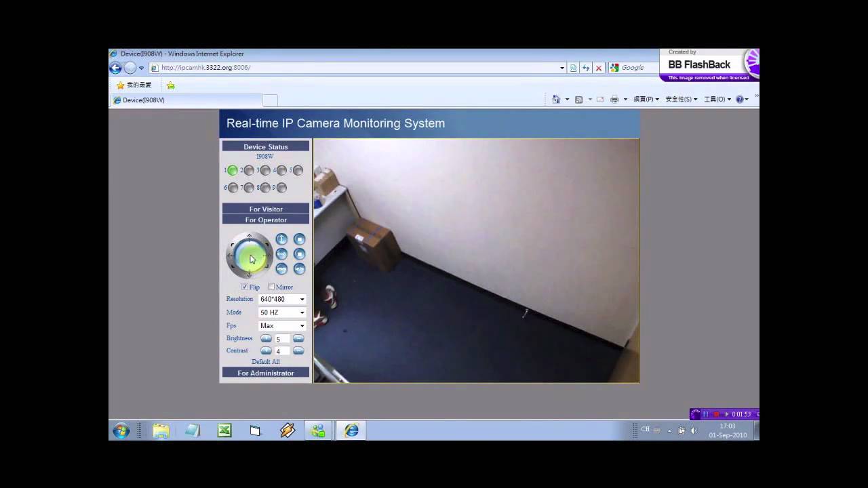
Task: Click the live camera video feed
Action: click(476, 261)
